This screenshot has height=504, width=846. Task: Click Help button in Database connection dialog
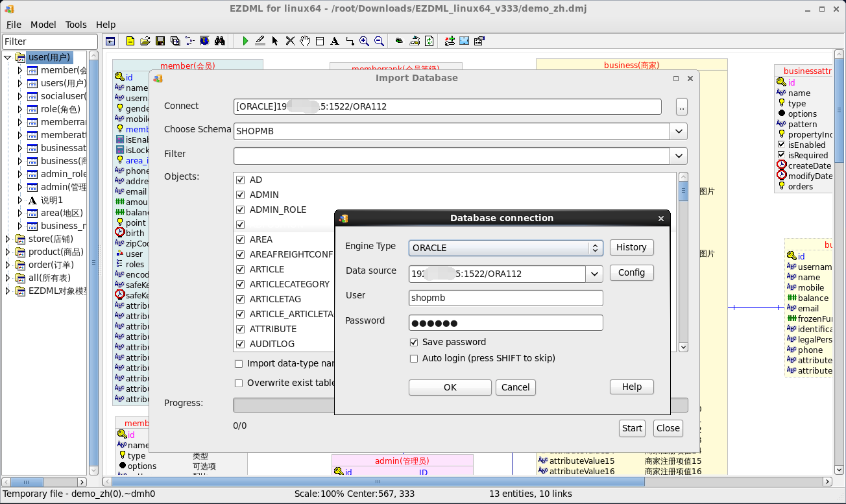tap(631, 387)
